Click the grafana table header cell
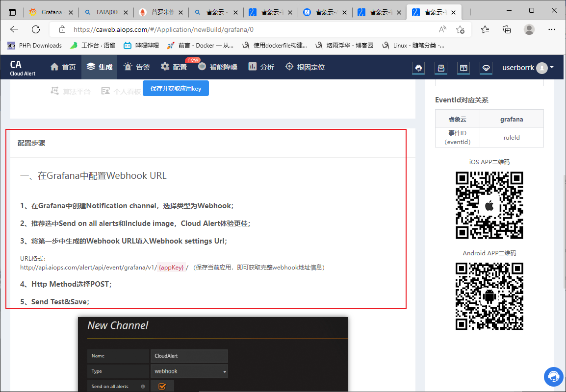This screenshot has height=392, width=566. click(512, 119)
